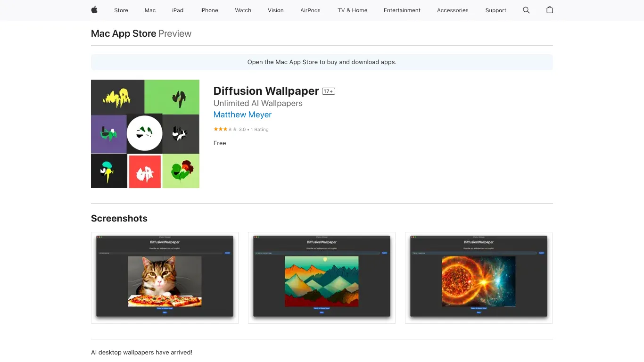Image resolution: width=644 pixels, height=362 pixels.
Task: Select iPad in navigation bar
Action: point(178,10)
